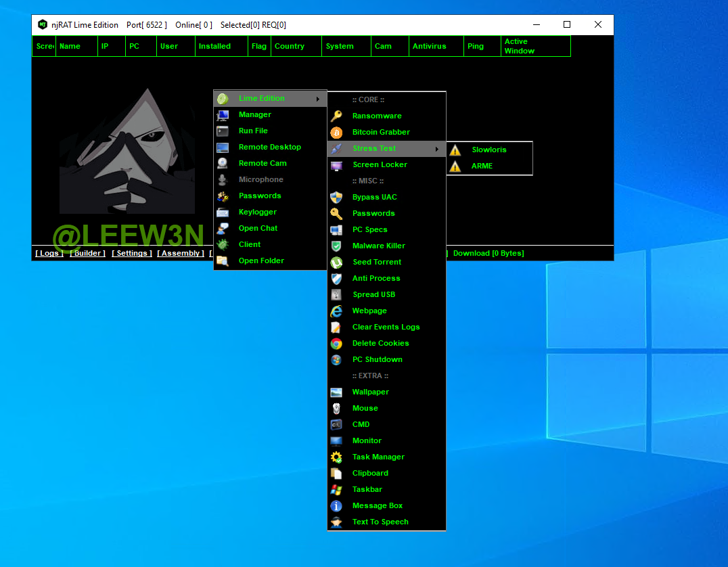Click the Antivirus column header
The width and height of the screenshot is (728, 567).
(429, 46)
